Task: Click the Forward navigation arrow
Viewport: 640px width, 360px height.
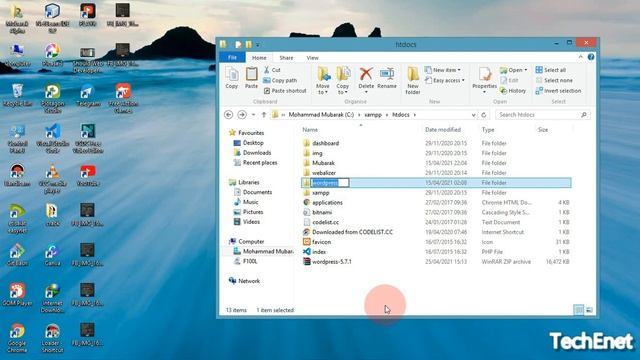Action: pyautogui.click(x=242, y=115)
